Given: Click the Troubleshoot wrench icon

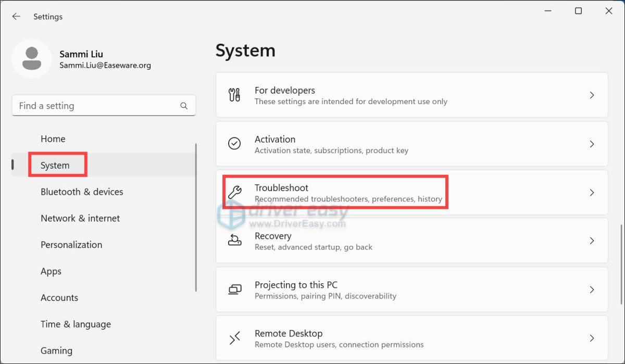Looking at the screenshot, I should point(235,192).
